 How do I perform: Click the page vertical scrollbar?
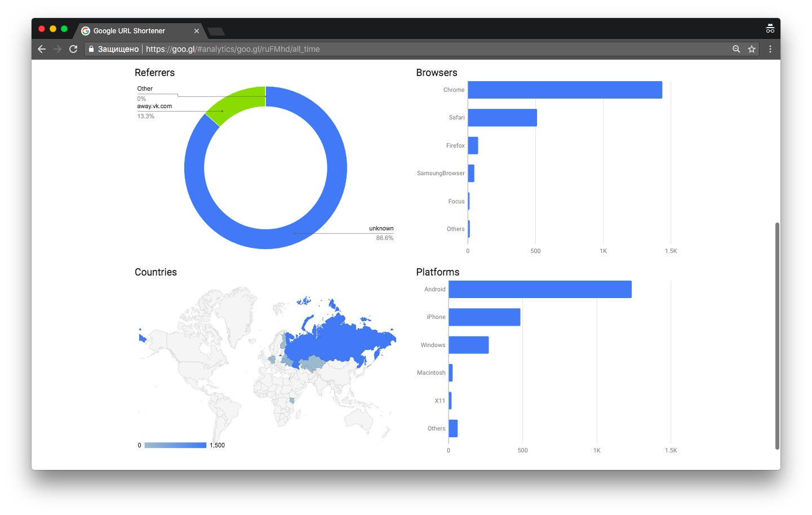point(778,336)
